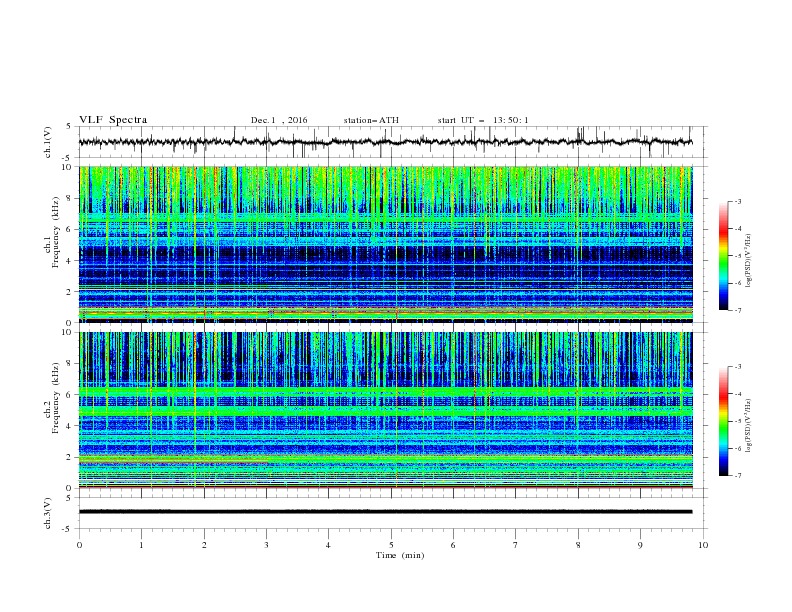
Task: Click the ch.1 PSD color scale bar
Action: coord(723,256)
